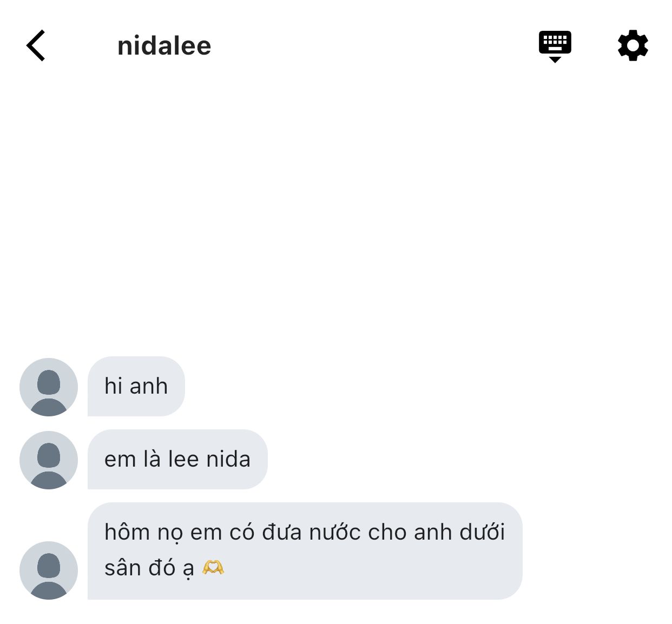Click the heart hands emoji in message
Viewport: 672px width, 624px height.
pos(213,567)
